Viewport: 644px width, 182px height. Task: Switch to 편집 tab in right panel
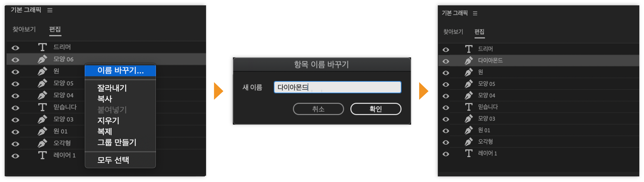click(479, 32)
